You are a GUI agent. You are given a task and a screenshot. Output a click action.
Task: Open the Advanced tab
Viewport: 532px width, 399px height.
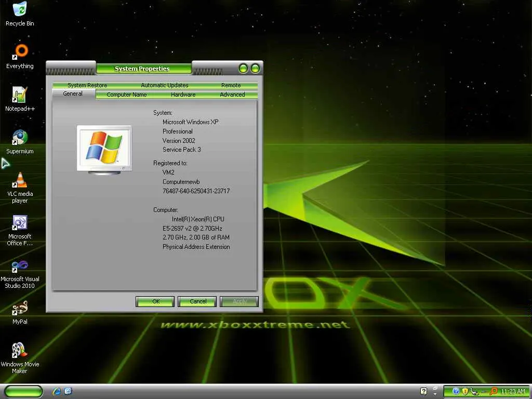(232, 95)
